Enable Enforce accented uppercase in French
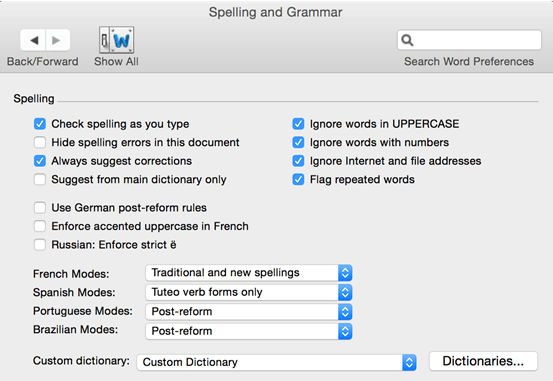 click(40, 226)
